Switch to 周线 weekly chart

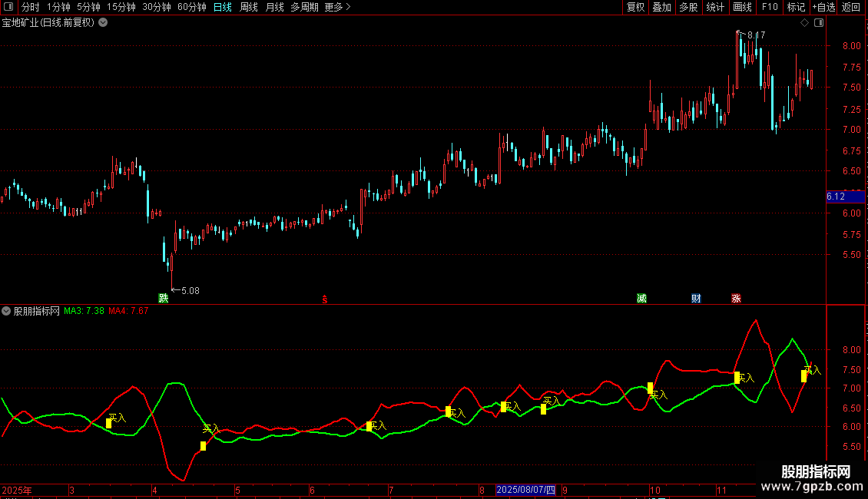(249, 7)
